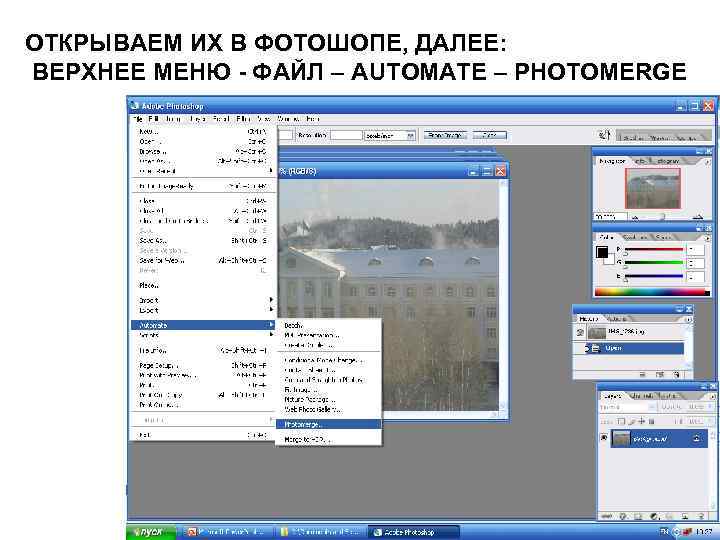The height and width of the screenshot is (540, 720).
Task: Create new fill or adjustment layer
Action: pos(654,517)
